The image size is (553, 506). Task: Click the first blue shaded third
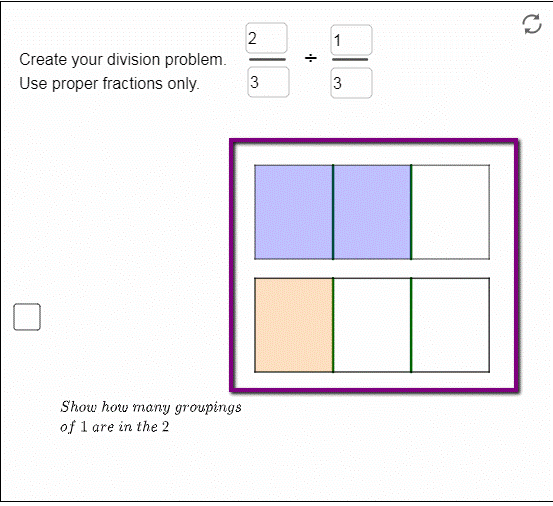coord(294,212)
